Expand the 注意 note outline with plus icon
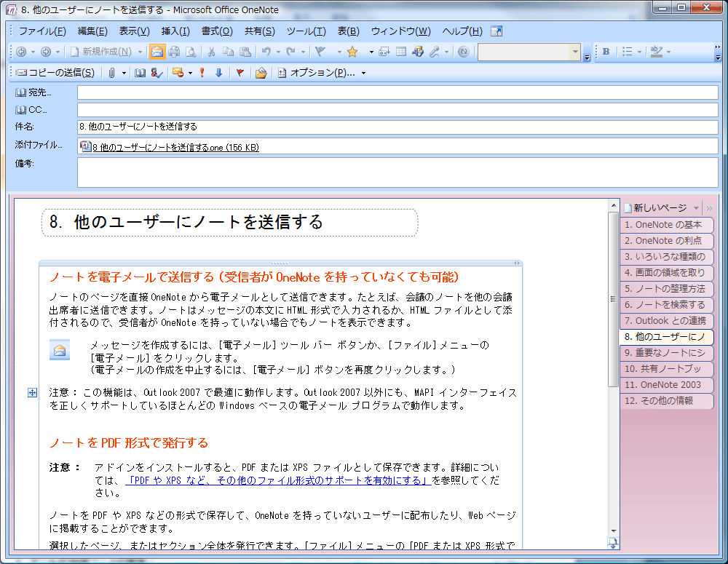Viewport: 728px width, 564px height. coord(32,393)
